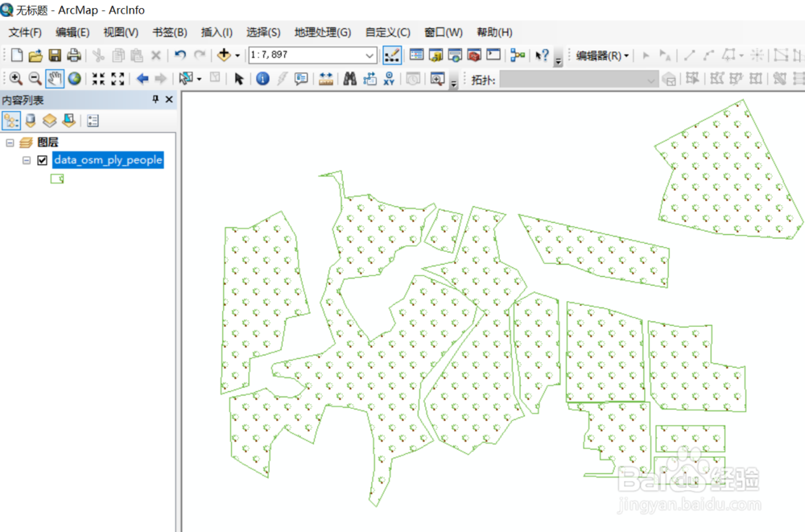The height and width of the screenshot is (532, 805).
Task: Open the Catalog window icon
Action: point(436,55)
